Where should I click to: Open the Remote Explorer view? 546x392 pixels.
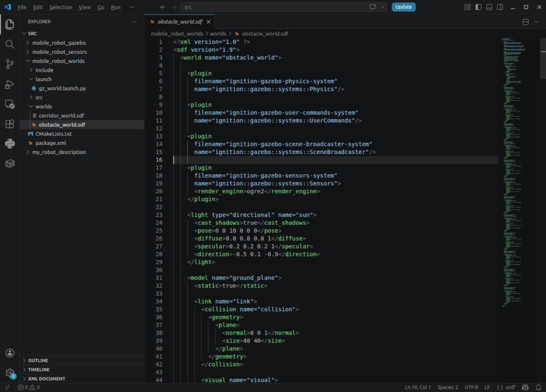point(10,104)
